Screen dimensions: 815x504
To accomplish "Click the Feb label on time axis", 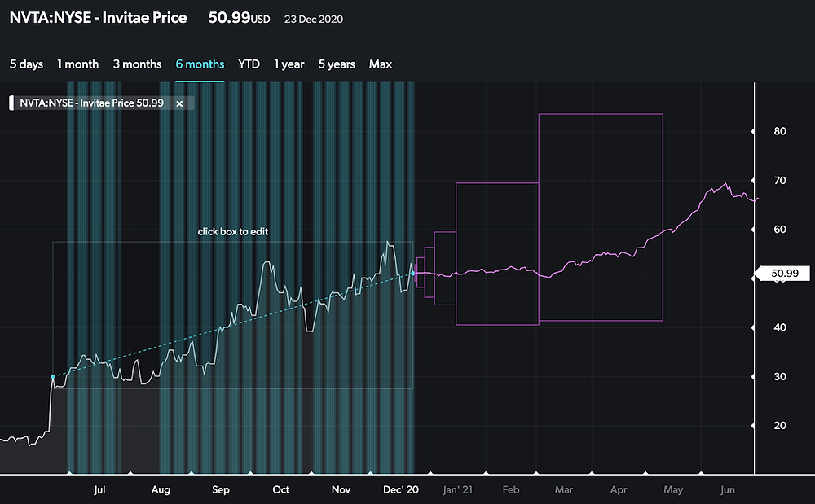I will pos(511,489).
